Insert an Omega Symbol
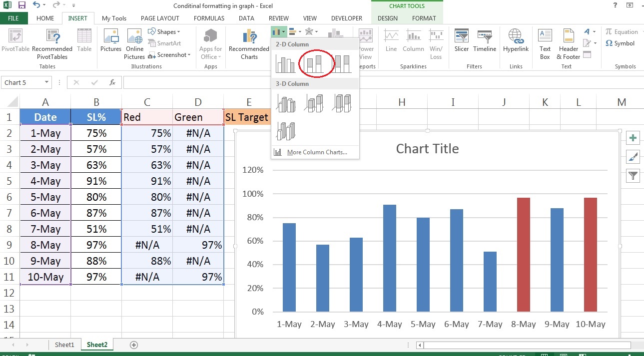This screenshot has height=356, width=644. point(620,43)
